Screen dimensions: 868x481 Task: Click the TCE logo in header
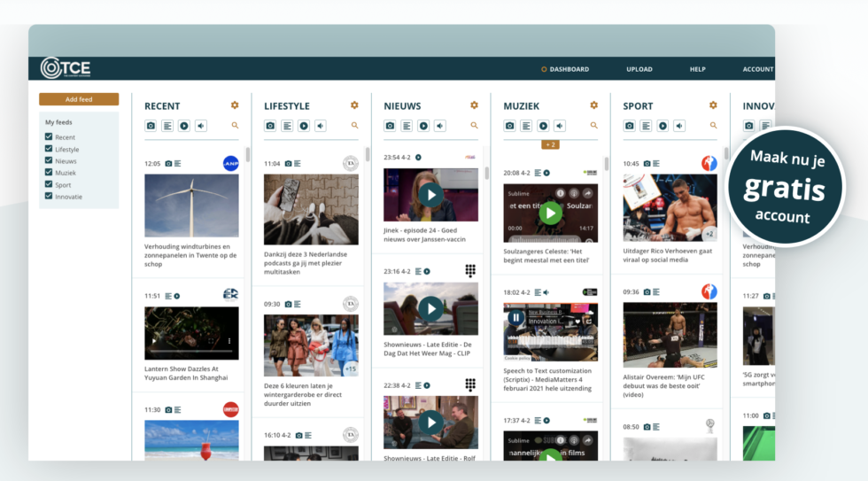66,68
